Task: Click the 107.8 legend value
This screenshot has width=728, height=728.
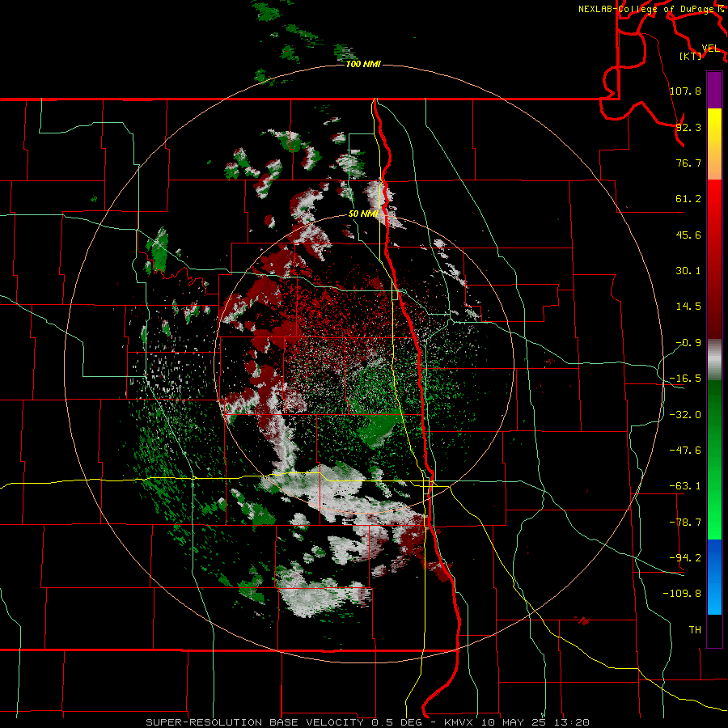Action: (x=685, y=91)
